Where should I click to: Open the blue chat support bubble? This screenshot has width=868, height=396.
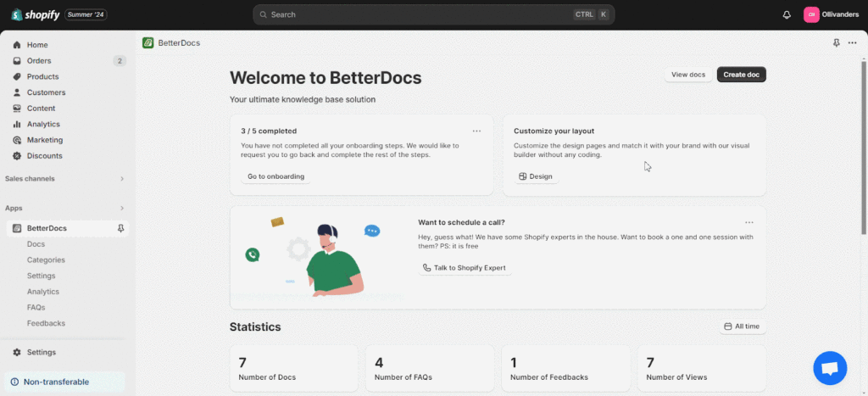pyautogui.click(x=829, y=368)
